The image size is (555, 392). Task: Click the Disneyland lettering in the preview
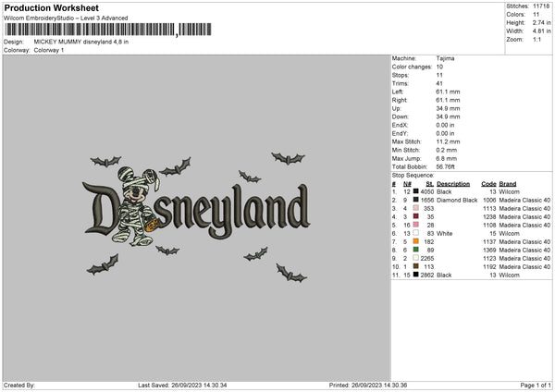196,211
